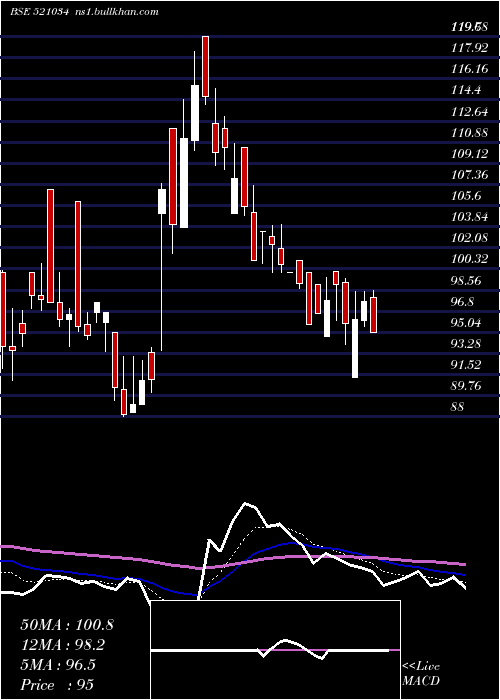Select the 103.84 price axis label
Screen dimensions: 500x700
pyautogui.click(x=469, y=217)
